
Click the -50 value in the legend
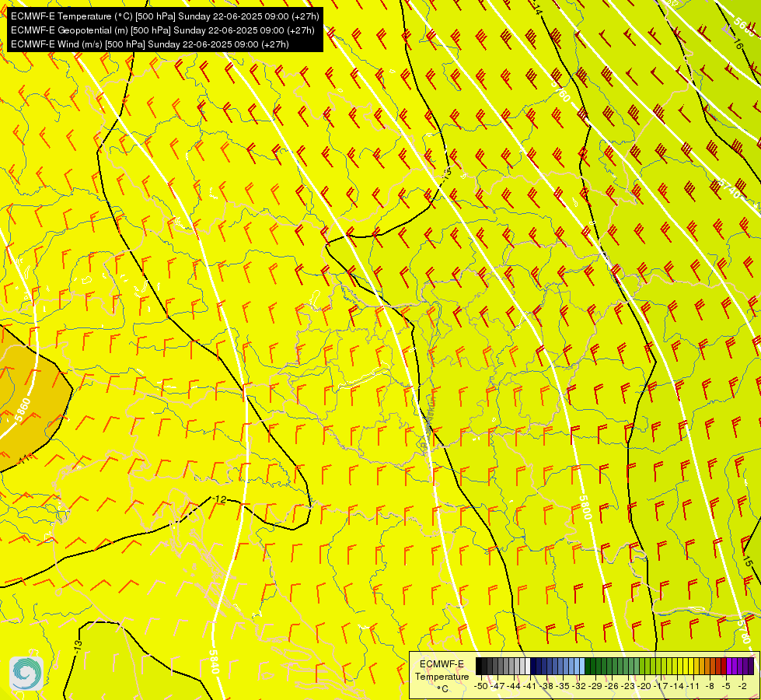481,686
